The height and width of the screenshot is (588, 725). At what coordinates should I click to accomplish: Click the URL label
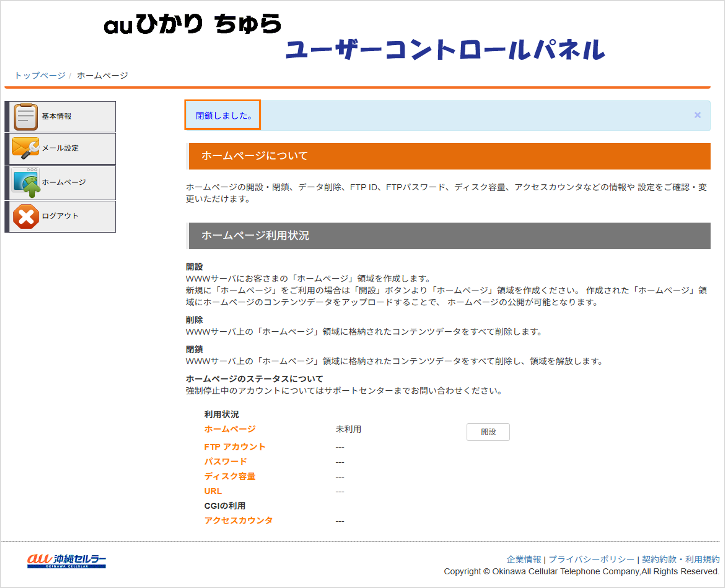click(x=213, y=491)
